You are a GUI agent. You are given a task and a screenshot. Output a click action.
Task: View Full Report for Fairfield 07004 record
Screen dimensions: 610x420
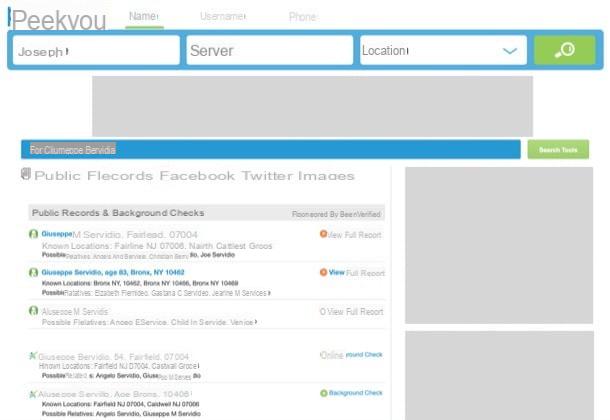click(x=355, y=235)
